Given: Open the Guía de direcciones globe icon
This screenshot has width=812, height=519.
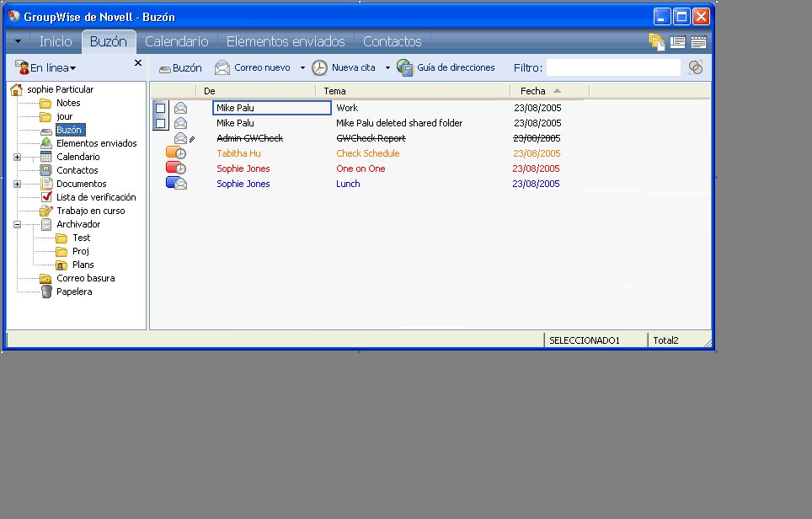Looking at the screenshot, I should coord(405,68).
